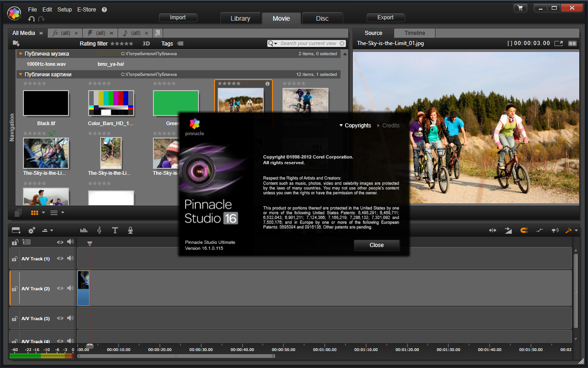Viewport: 588px width, 368px height.
Task: Open the E-Store menu
Action: pyautogui.click(x=86, y=10)
